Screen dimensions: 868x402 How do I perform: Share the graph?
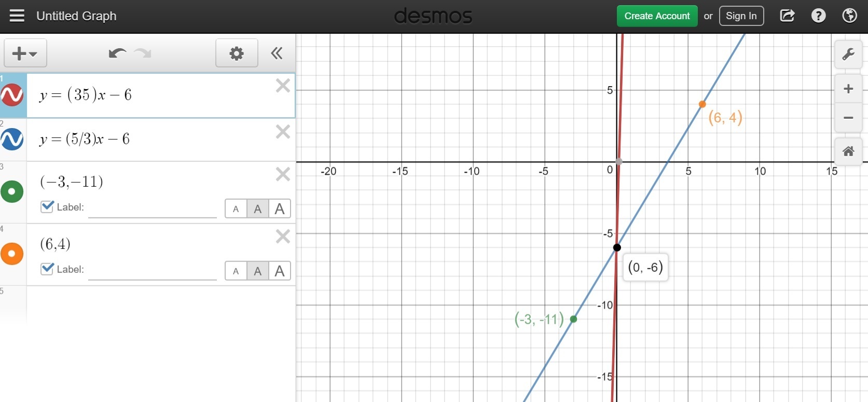pos(787,16)
